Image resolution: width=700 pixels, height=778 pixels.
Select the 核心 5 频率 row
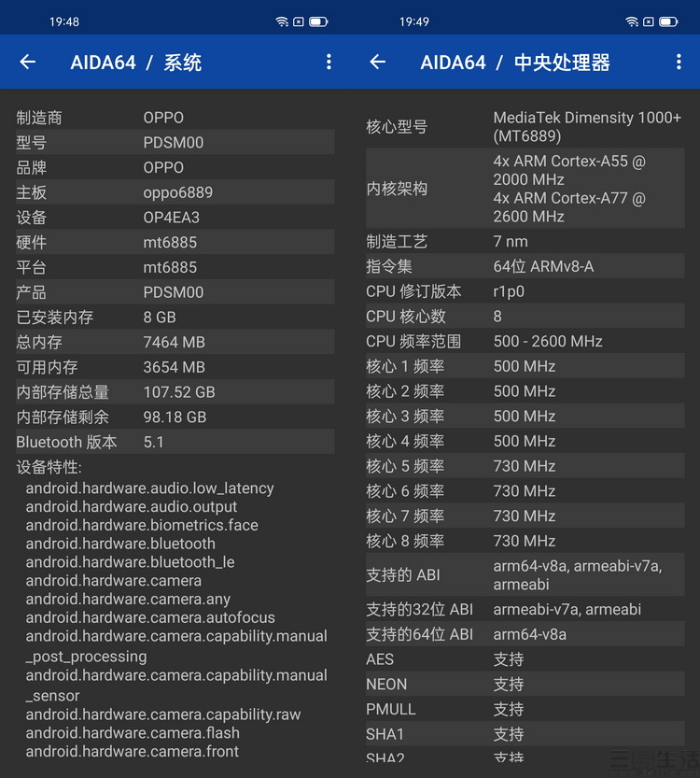(525, 466)
